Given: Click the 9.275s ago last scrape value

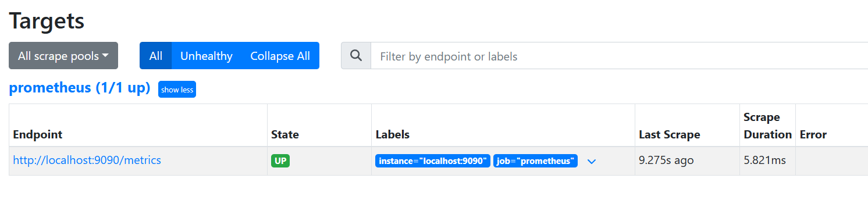Looking at the screenshot, I should pos(666,160).
